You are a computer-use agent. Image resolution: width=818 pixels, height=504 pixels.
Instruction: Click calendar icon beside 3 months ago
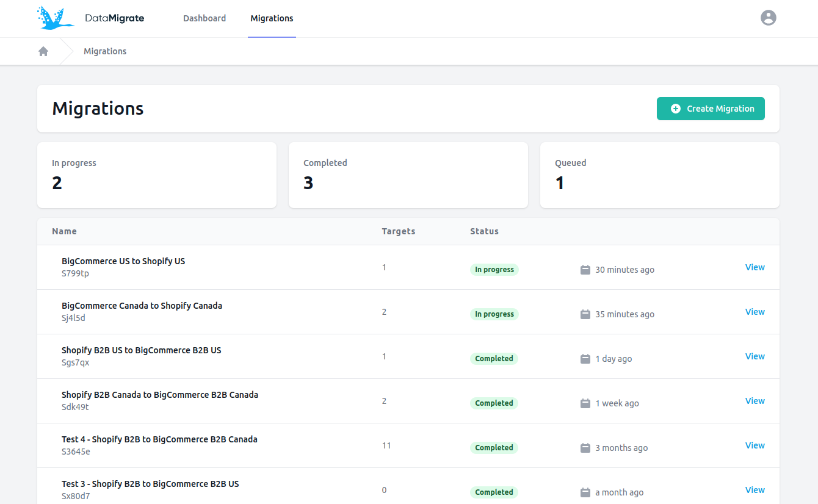pyautogui.click(x=585, y=448)
